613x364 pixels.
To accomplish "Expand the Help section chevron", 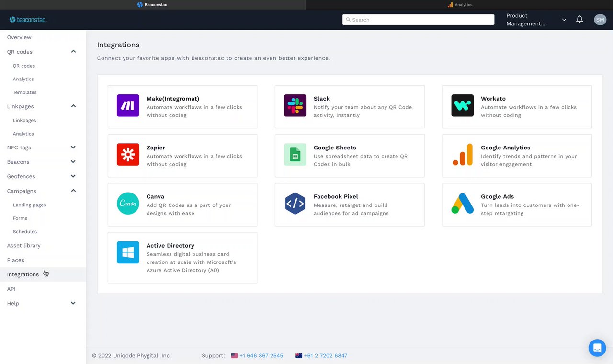I will 73,303.
